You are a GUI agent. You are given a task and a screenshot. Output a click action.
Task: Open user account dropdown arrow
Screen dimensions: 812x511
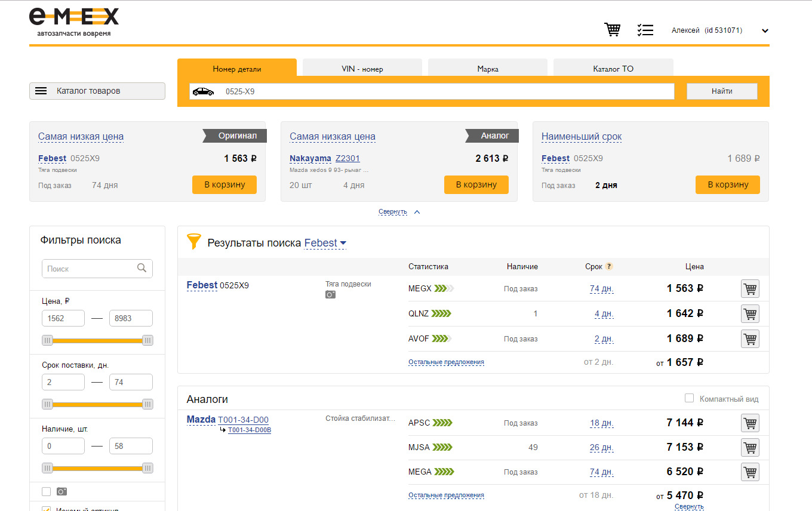tap(765, 31)
